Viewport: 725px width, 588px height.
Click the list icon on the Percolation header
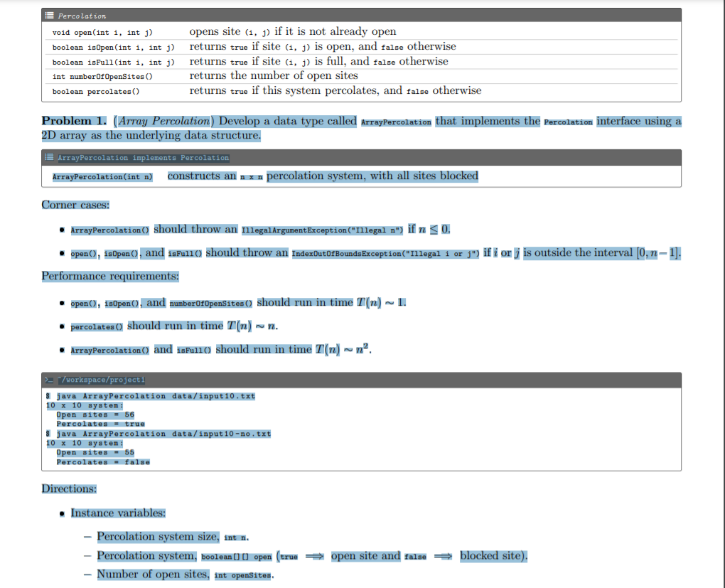coord(48,15)
